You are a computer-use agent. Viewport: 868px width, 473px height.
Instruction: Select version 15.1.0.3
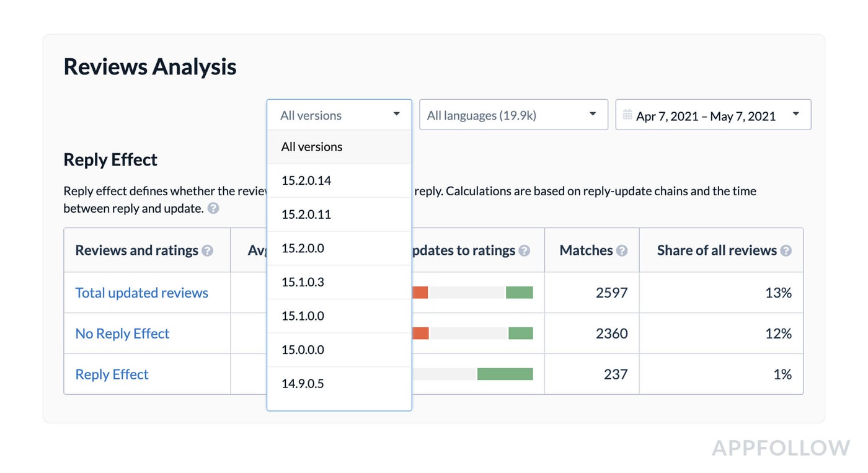(x=303, y=282)
